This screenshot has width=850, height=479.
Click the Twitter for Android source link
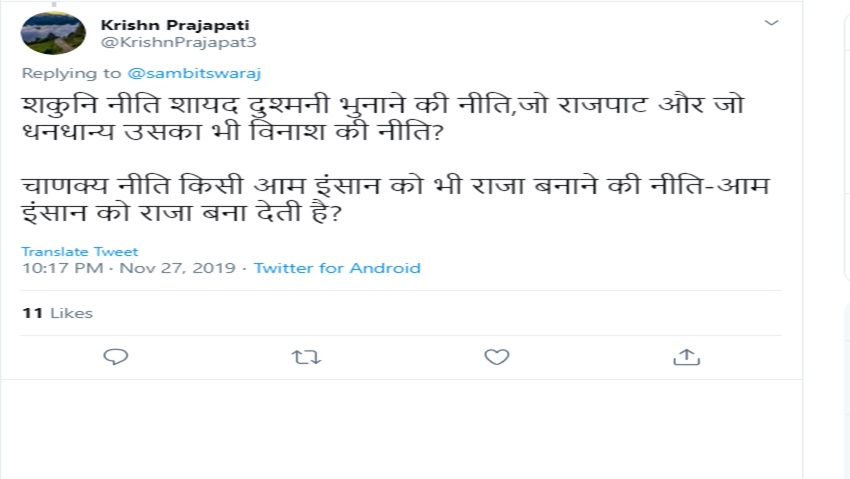coord(337,268)
